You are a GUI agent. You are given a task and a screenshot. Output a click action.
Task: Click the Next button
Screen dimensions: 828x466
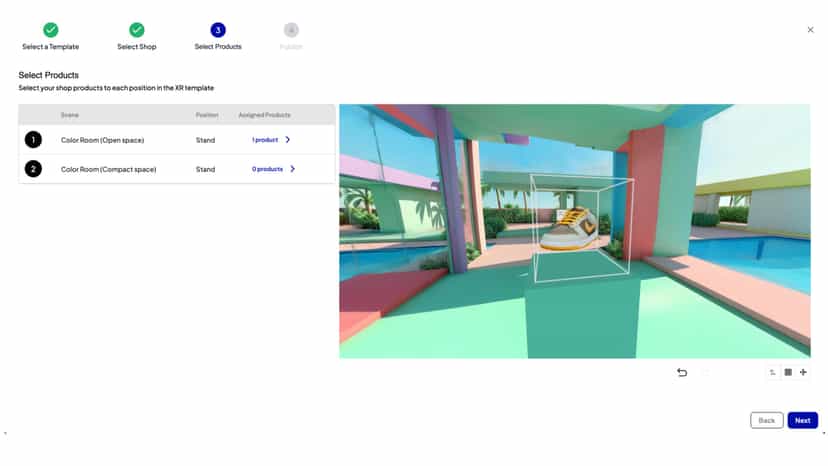[x=803, y=421]
